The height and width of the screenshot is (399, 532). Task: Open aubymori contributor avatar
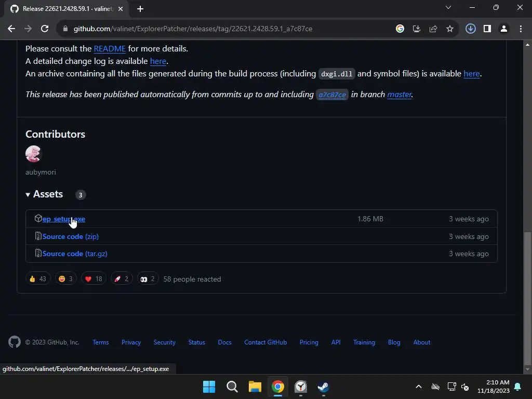point(33,154)
